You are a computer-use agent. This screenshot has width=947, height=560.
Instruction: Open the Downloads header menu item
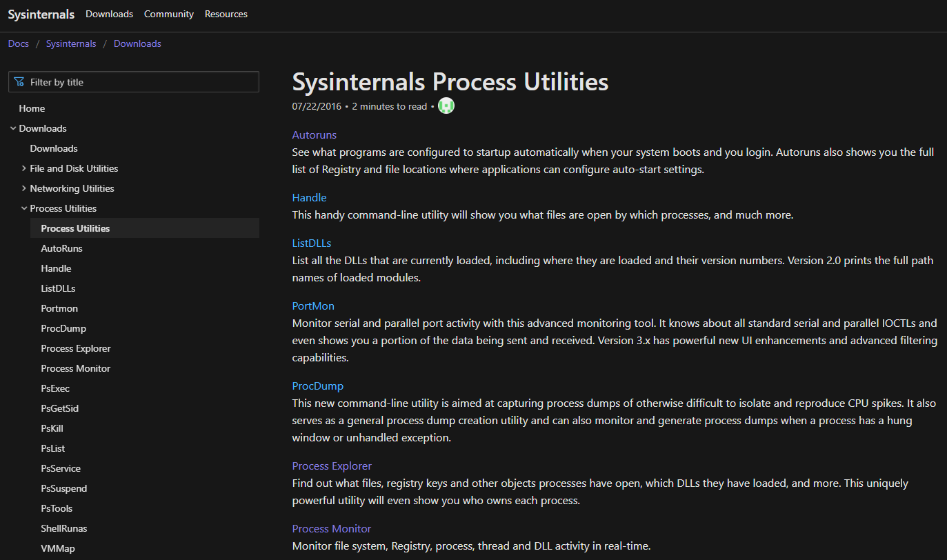[109, 14]
